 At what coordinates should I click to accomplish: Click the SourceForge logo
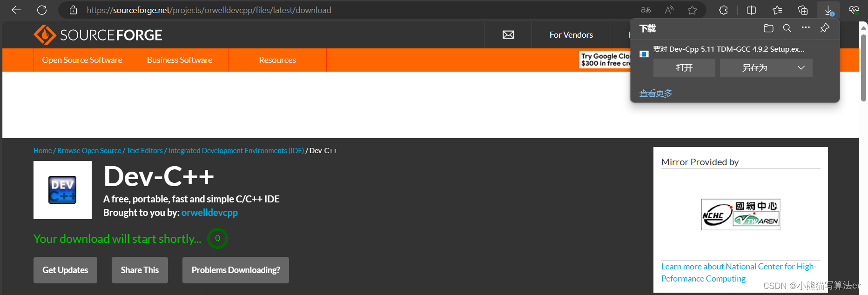[98, 35]
